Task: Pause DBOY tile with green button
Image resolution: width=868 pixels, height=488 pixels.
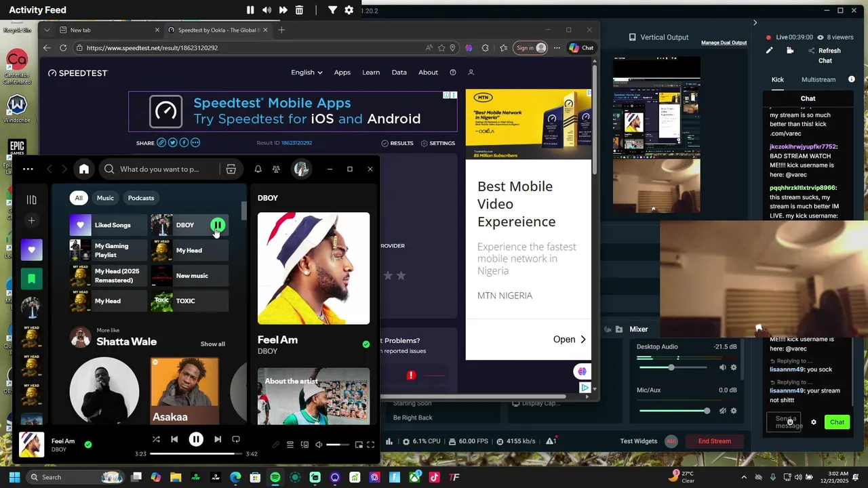Action: coord(218,225)
